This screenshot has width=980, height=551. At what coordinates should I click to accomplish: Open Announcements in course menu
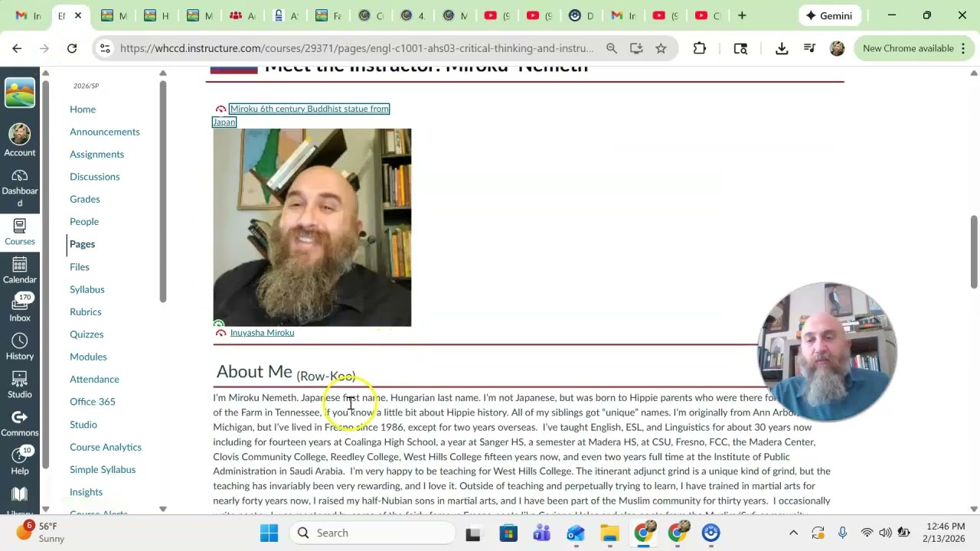(x=105, y=132)
